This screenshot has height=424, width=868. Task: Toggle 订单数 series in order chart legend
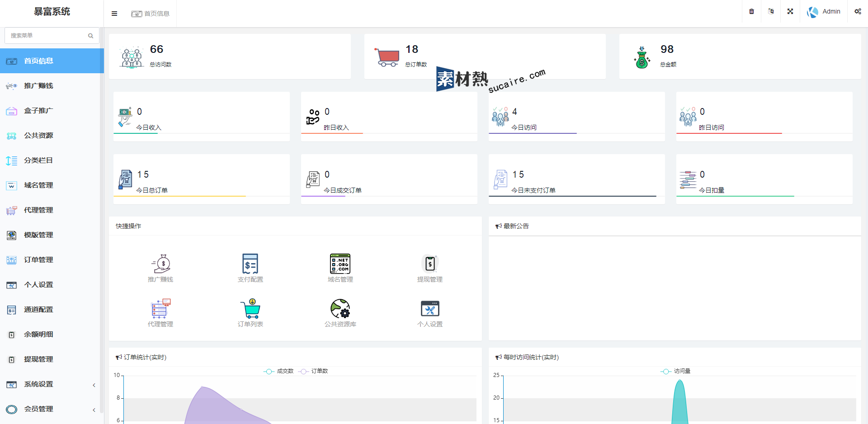(313, 371)
